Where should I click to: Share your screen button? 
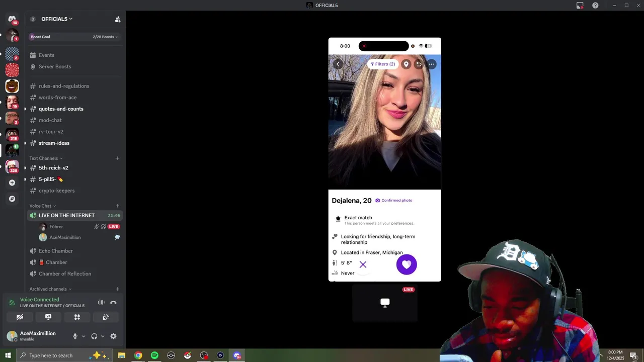coord(48,317)
